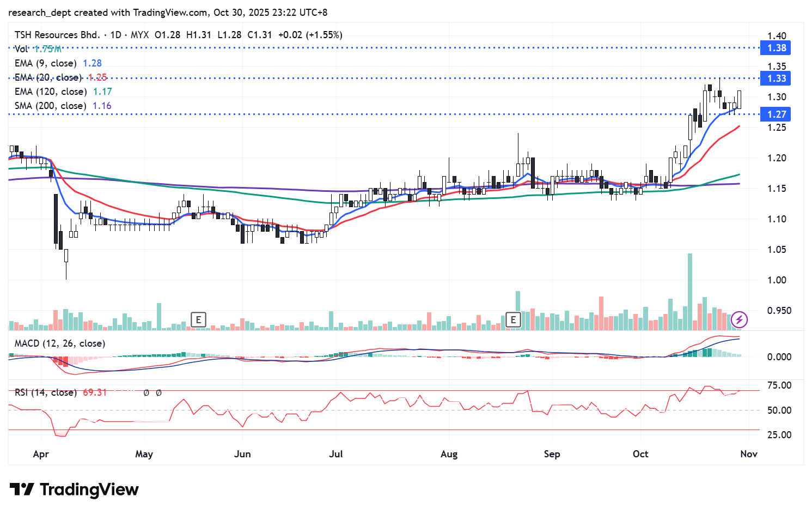Click the purple lightning bolt icon
The image size is (812, 514).
point(739,319)
